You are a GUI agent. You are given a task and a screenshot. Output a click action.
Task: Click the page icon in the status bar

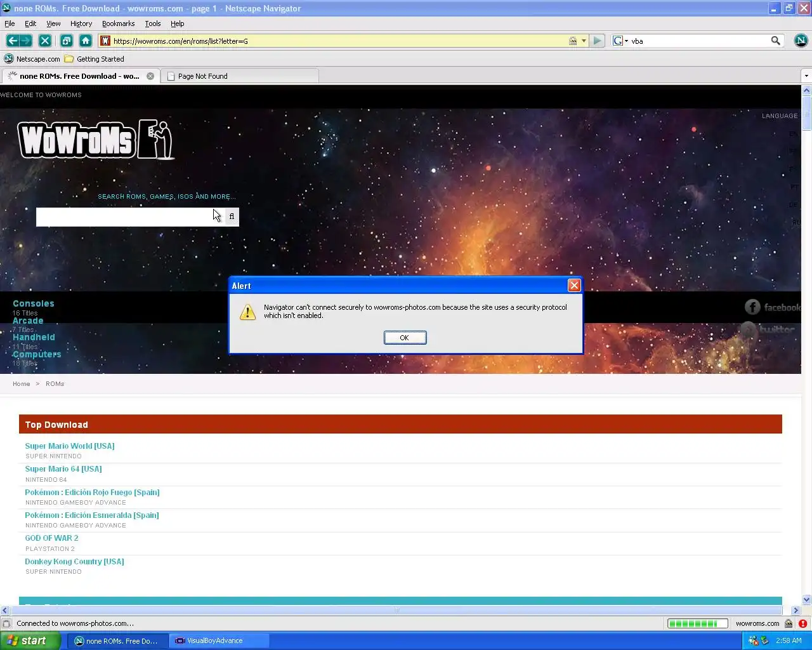[x=6, y=623]
